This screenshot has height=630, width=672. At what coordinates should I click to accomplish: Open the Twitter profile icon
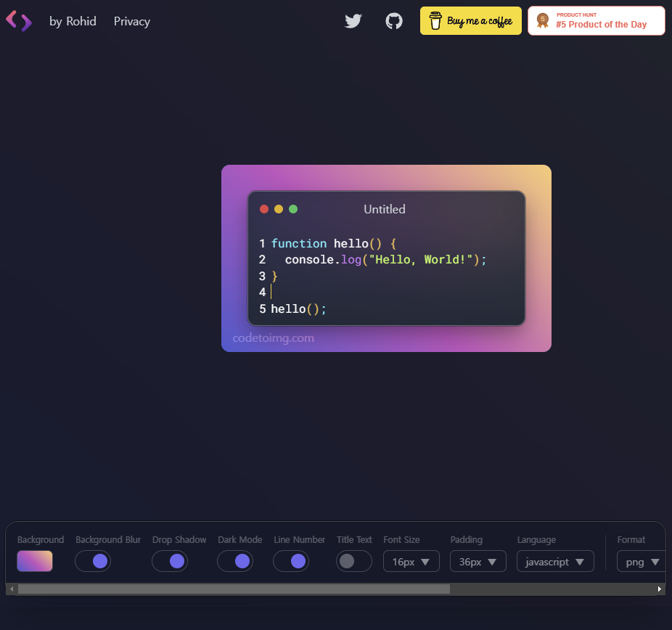[353, 21]
